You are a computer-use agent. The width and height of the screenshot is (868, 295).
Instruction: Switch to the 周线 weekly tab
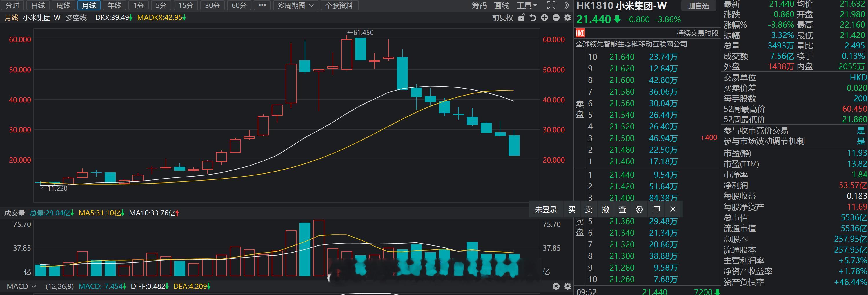[63, 6]
